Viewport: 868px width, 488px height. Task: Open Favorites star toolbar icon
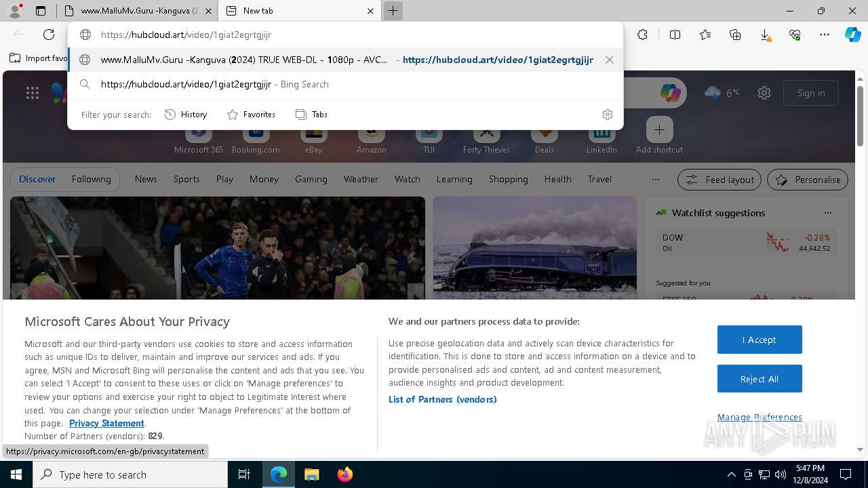click(705, 35)
